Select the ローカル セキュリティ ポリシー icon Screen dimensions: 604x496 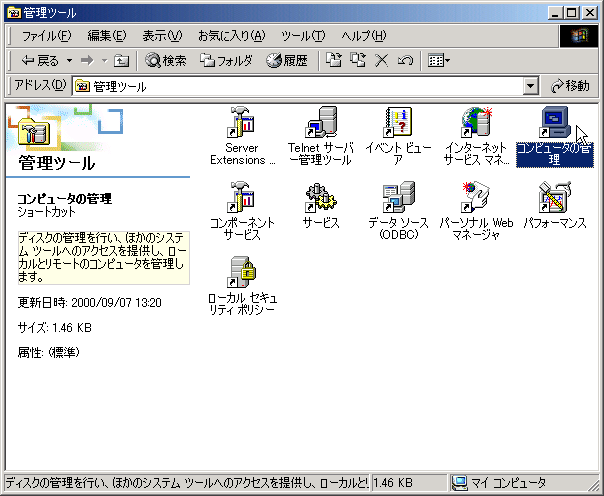click(x=241, y=272)
